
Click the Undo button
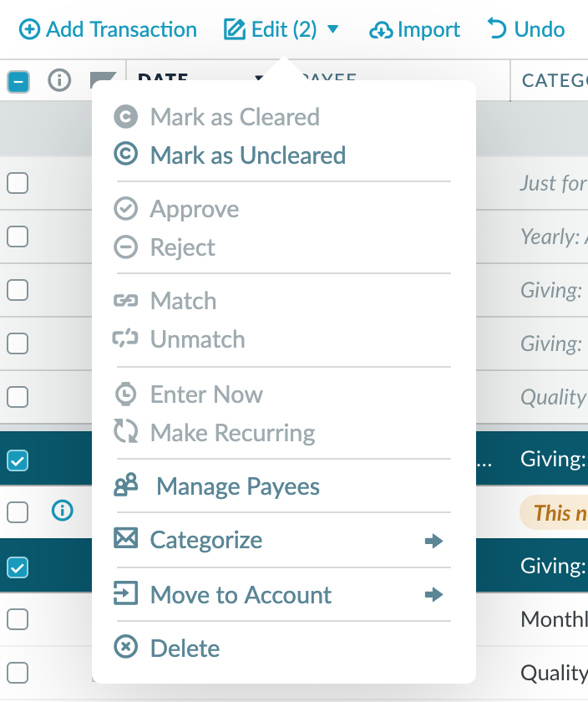(525, 28)
